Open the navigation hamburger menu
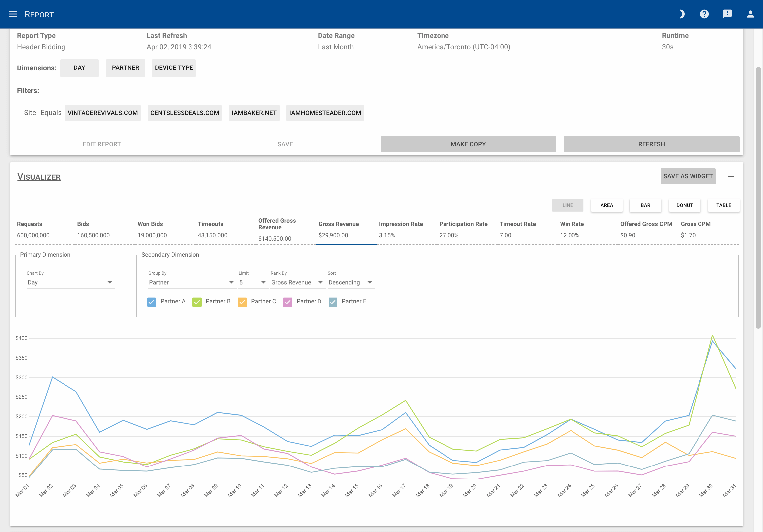This screenshot has width=763, height=532. pos(13,14)
